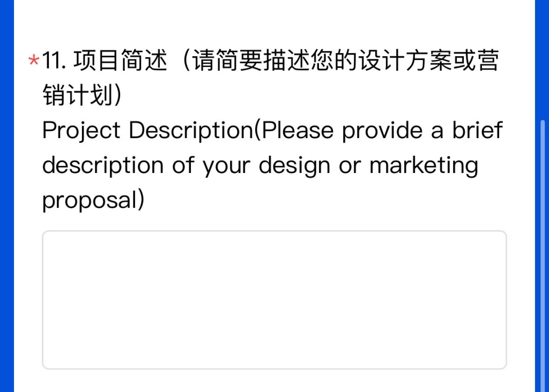Viewport: 549px width, 392px height.
Task: Select the red required asterisk marker
Action: pyautogui.click(x=34, y=61)
